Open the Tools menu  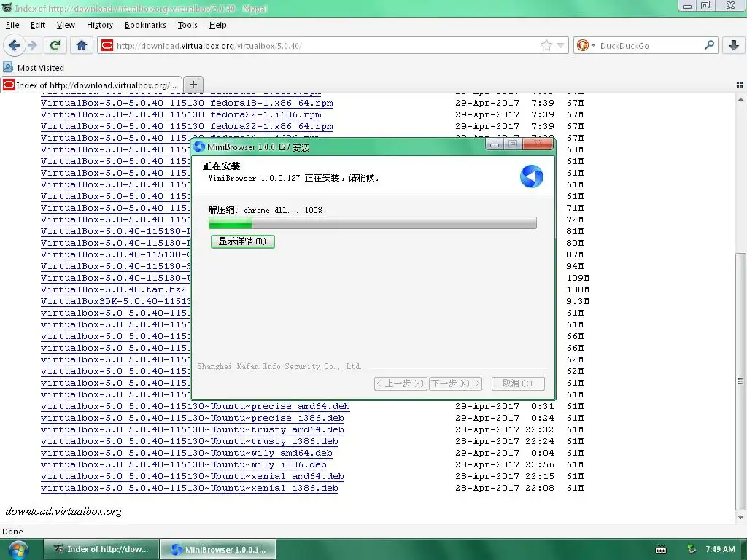pyautogui.click(x=187, y=25)
